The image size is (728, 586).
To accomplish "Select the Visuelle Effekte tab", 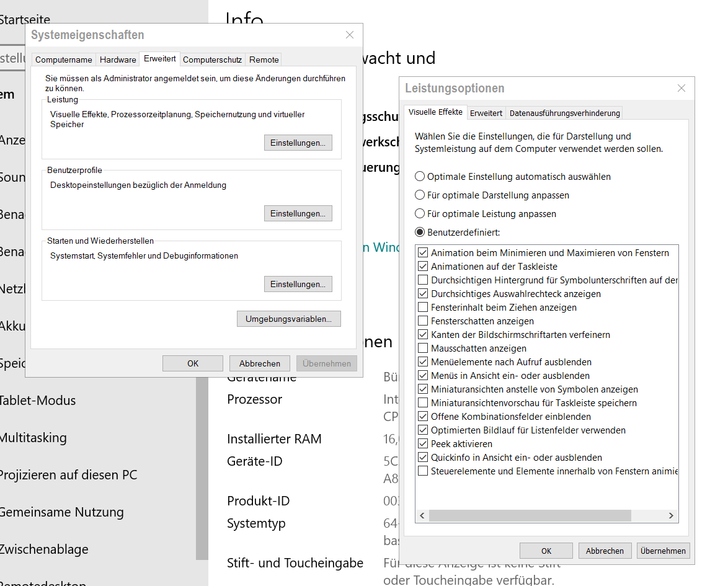I will point(435,112).
